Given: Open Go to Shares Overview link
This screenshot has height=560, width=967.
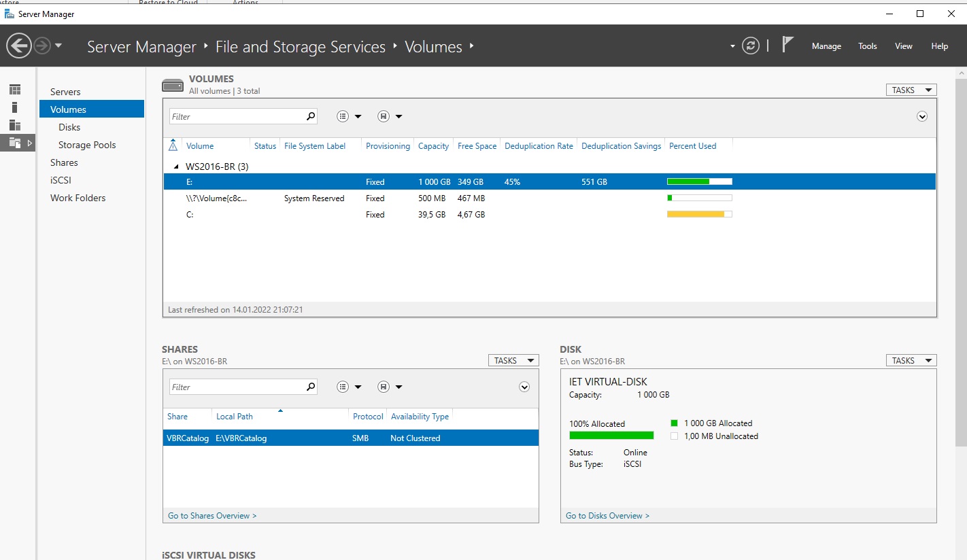Looking at the screenshot, I should [212, 516].
